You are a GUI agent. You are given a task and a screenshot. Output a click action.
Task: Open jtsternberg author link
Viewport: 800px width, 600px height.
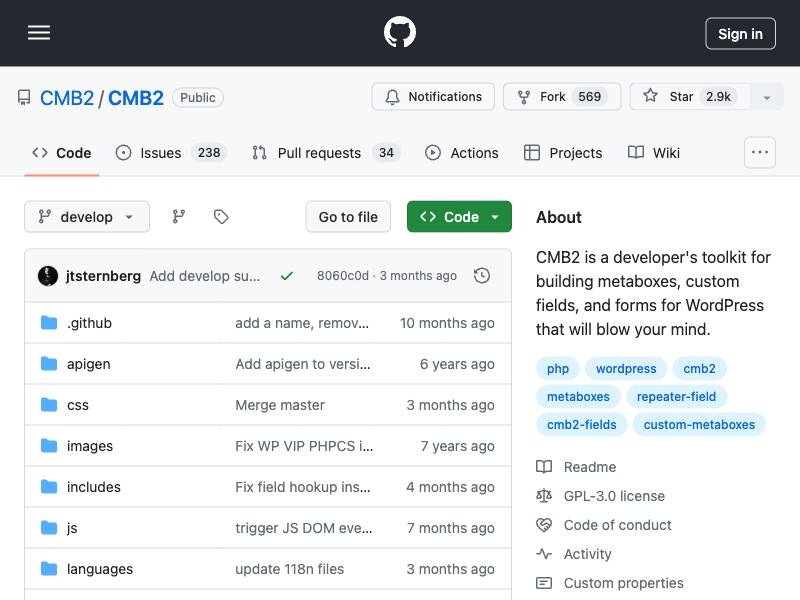point(103,276)
